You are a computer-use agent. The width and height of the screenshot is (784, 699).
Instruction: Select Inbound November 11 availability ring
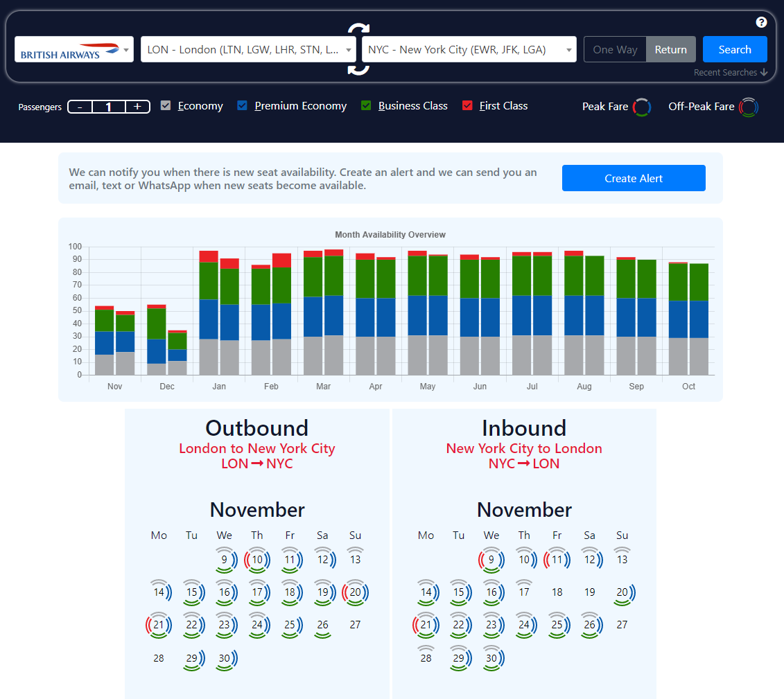coord(557,560)
